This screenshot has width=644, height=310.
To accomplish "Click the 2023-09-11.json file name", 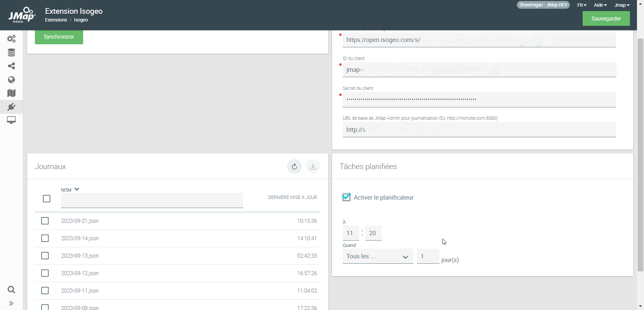I will (80, 291).
